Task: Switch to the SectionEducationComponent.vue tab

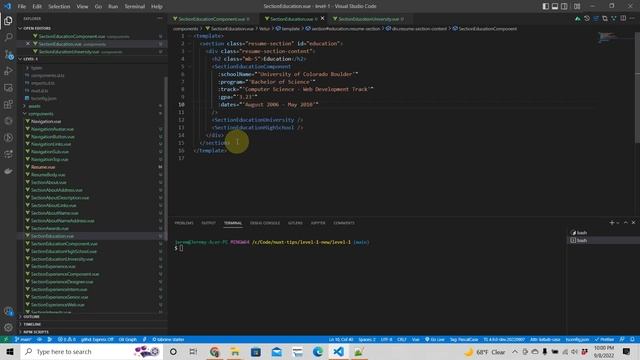Action: 211,19
